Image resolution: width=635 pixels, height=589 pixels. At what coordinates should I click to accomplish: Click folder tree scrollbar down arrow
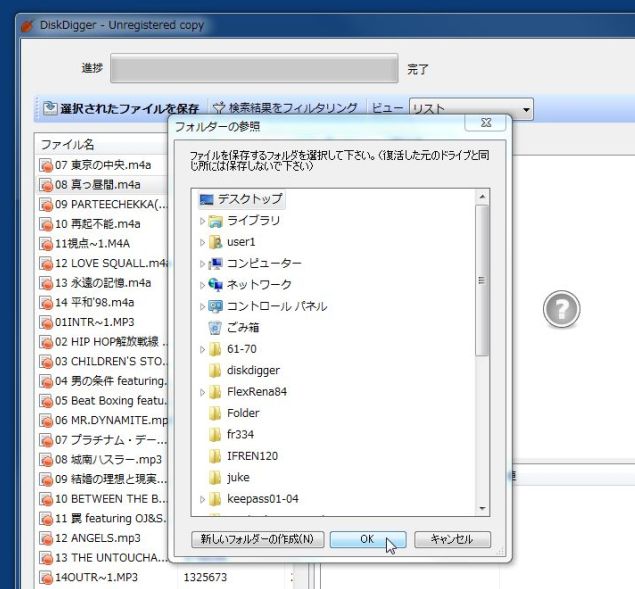(482, 508)
